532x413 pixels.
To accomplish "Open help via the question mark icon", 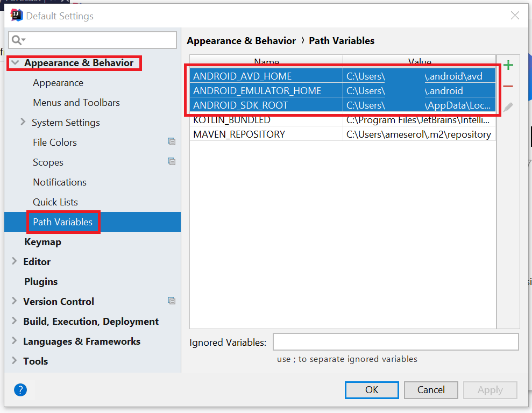I will click(x=20, y=389).
